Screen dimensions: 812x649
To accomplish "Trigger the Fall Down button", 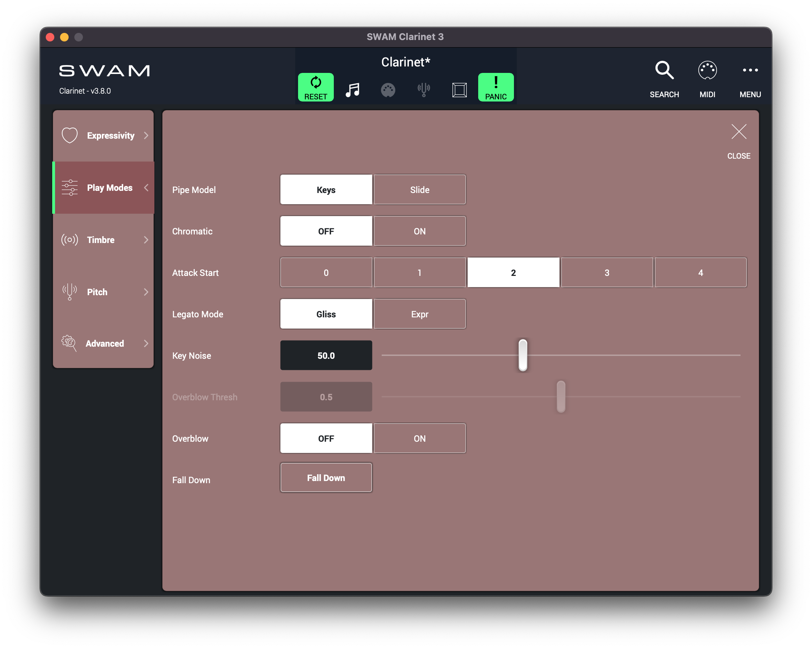I will [326, 477].
